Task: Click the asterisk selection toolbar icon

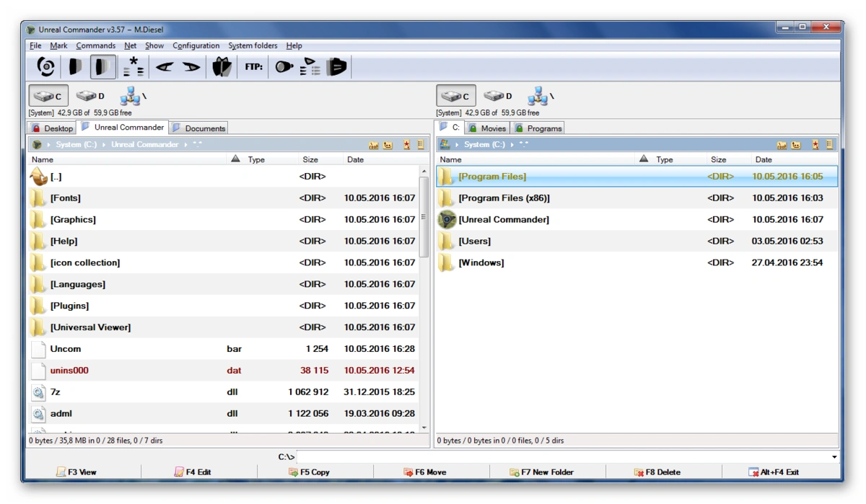Action: 133,67
